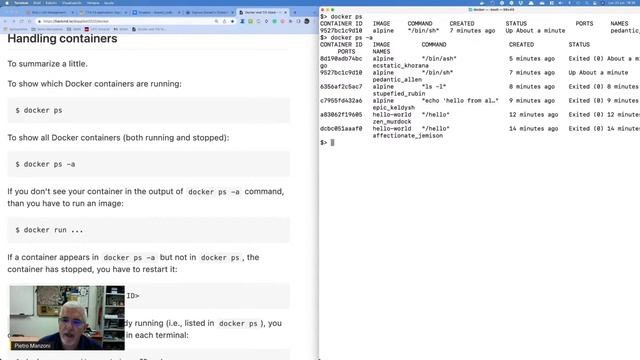
Task: Open the Docker bookmark in bookmarks bar
Action: [x=149, y=29]
